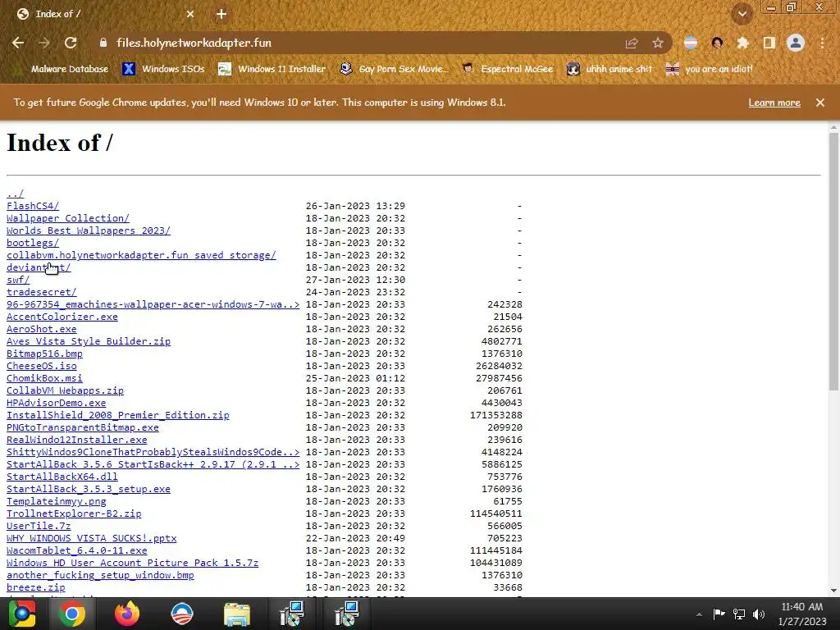
Task: Dismiss the Chrome update notification bar
Action: click(820, 103)
